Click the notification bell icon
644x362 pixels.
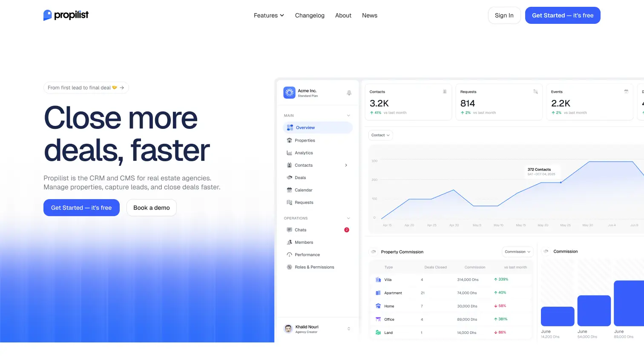point(349,93)
